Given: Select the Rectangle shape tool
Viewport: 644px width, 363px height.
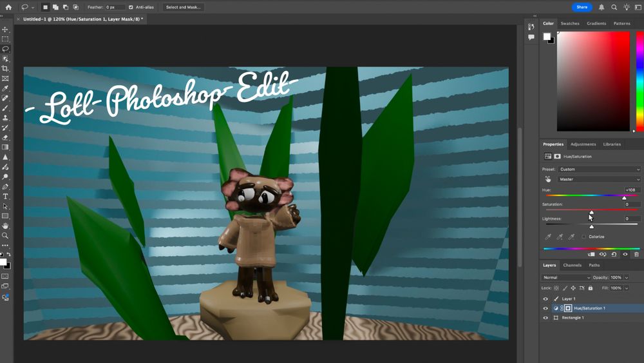Looking at the screenshot, I should [x=5, y=216].
